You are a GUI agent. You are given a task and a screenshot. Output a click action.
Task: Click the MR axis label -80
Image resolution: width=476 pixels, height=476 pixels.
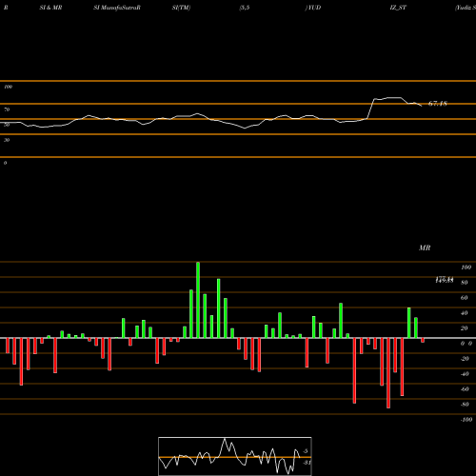(x=465, y=405)
